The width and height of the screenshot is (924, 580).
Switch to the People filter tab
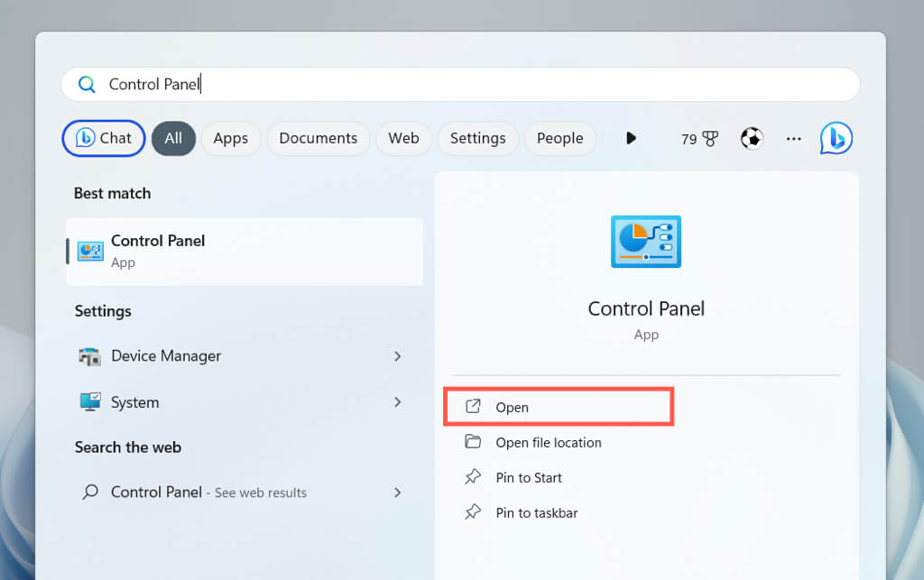(559, 138)
